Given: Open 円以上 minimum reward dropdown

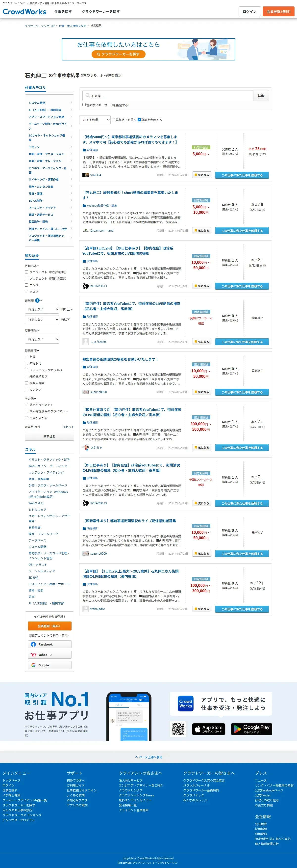Looking at the screenshot, I should coord(42,309).
